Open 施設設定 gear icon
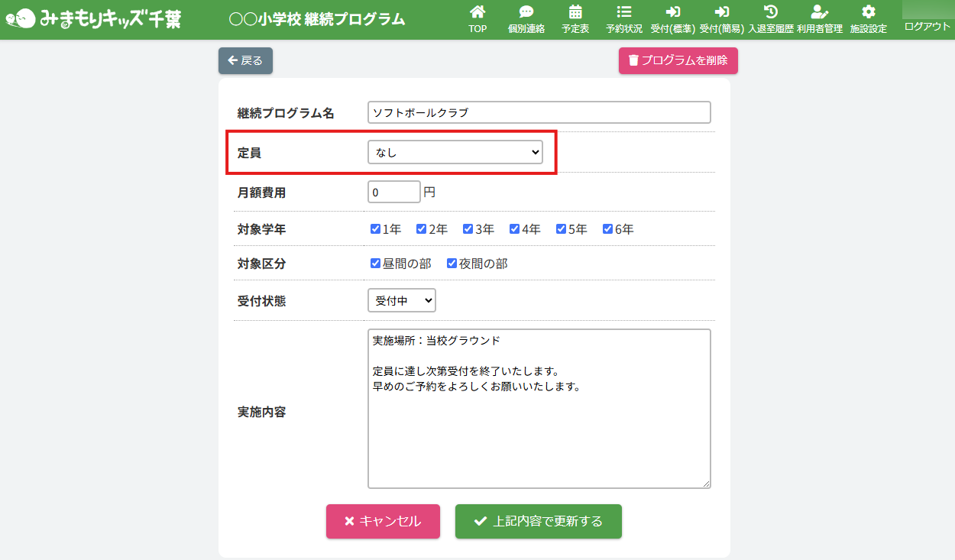Screen dimensions: 955x560 868,12
